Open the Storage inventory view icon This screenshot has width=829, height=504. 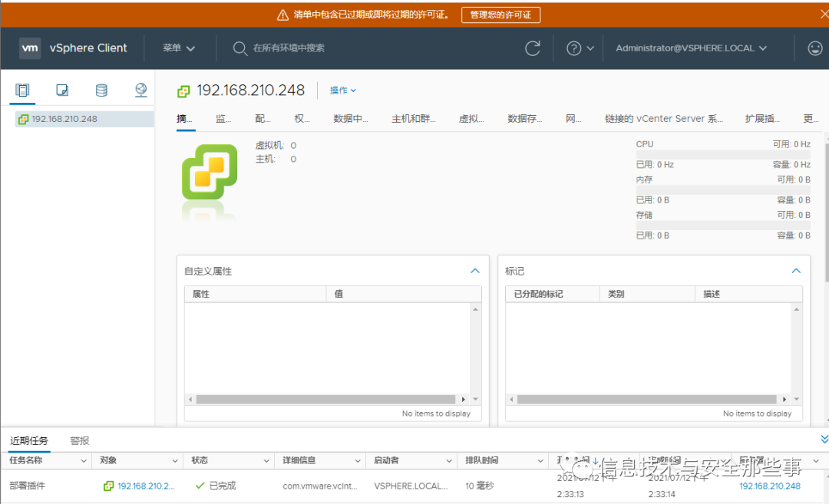pyautogui.click(x=101, y=91)
